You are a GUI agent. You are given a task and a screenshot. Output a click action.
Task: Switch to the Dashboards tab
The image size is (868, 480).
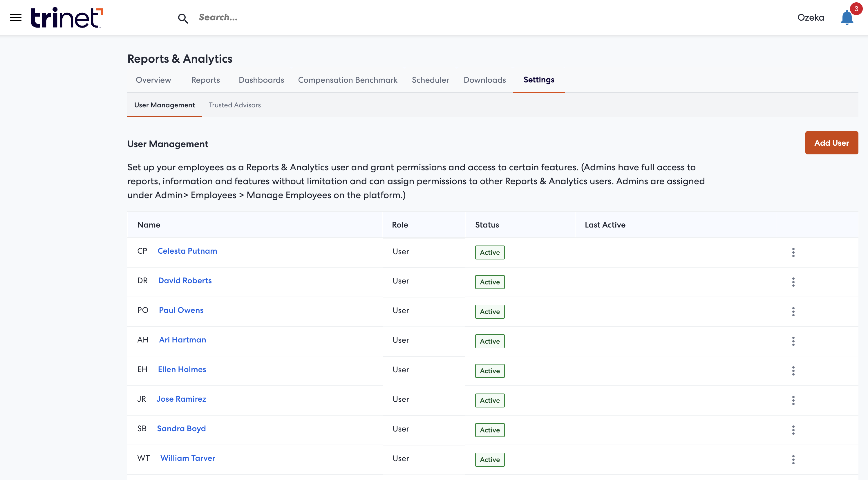pyautogui.click(x=261, y=80)
